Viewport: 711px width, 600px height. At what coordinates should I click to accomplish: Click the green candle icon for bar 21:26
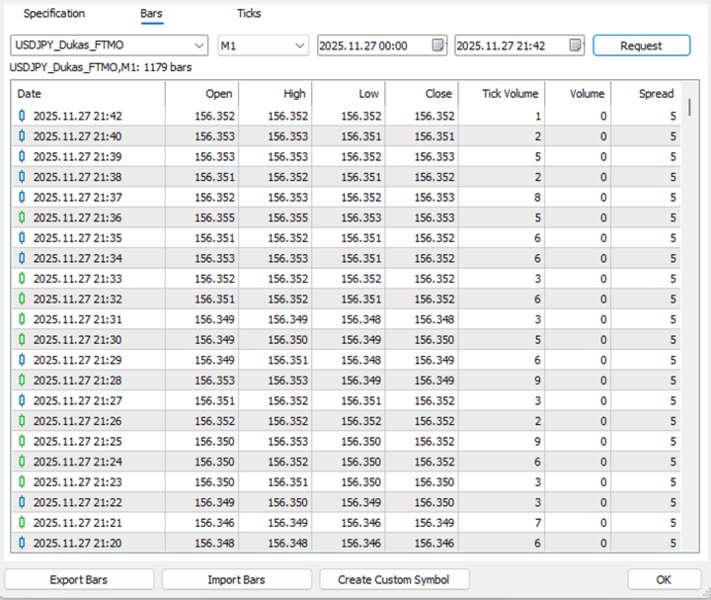click(x=22, y=421)
